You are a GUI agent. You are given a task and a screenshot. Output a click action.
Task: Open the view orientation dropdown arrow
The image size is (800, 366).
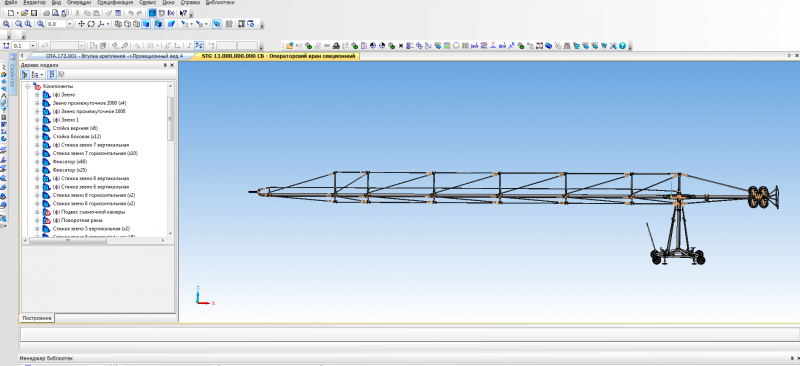click(108, 24)
